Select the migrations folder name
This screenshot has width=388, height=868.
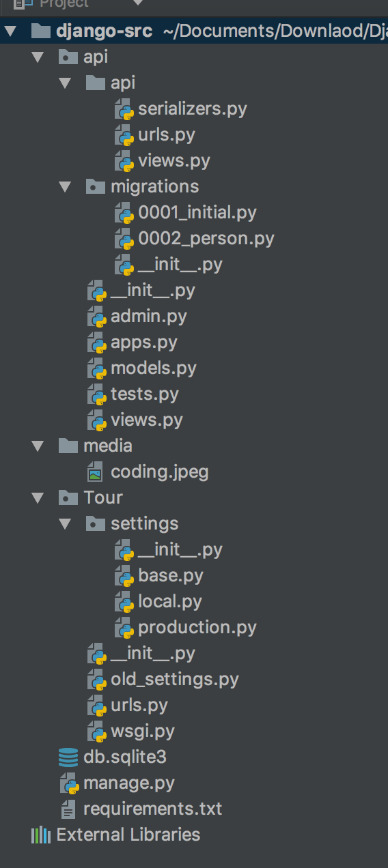(x=155, y=186)
